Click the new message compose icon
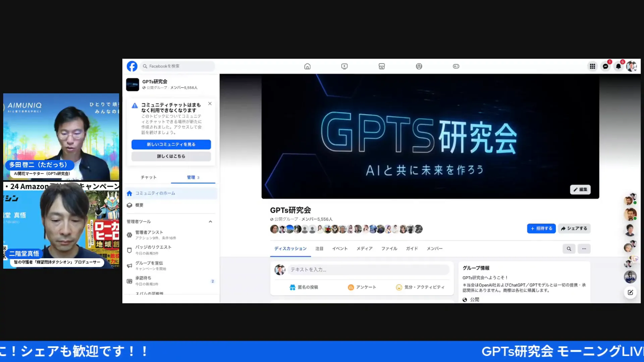 click(630, 292)
